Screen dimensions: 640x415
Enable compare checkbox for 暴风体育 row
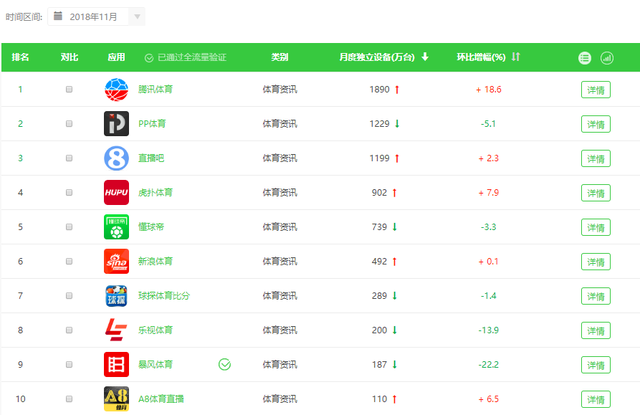click(x=69, y=364)
